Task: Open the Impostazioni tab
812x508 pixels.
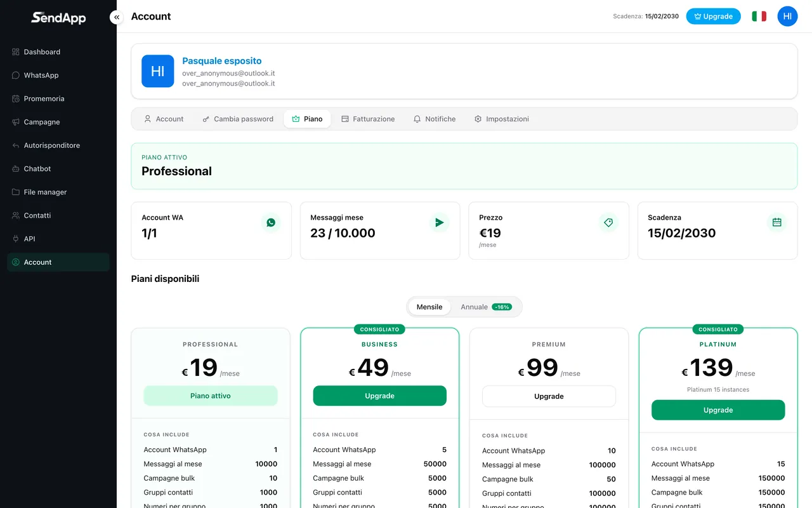Action: pyautogui.click(x=501, y=119)
